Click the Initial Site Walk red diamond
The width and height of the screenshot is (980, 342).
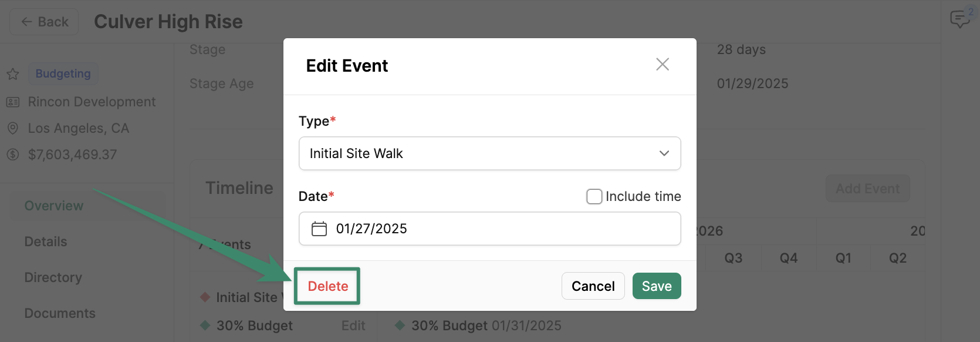click(205, 297)
